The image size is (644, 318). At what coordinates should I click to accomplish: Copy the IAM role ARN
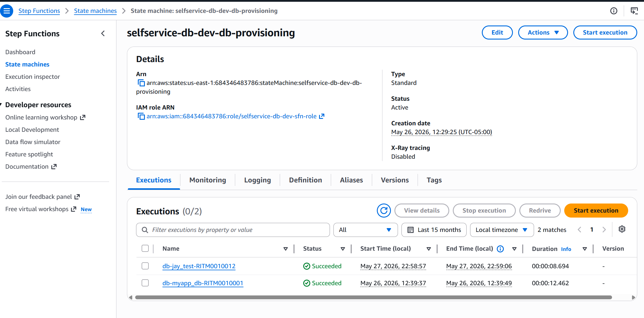[x=141, y=116]
